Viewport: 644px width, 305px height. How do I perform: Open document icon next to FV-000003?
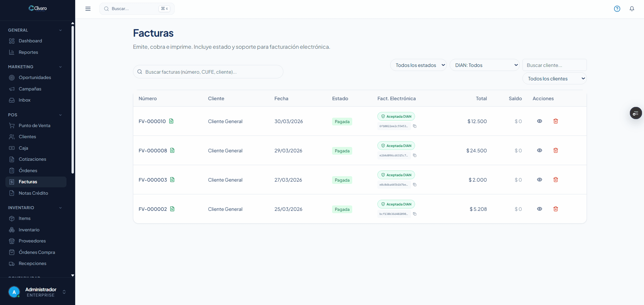(x=172, y=180)
